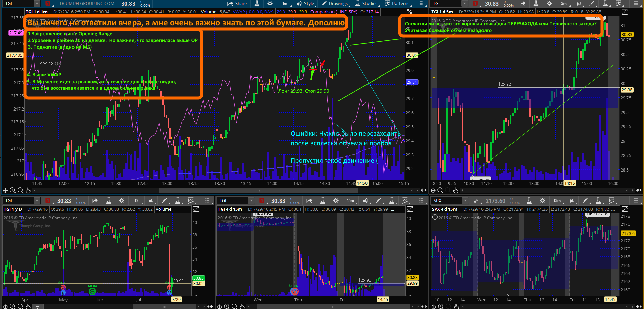Zoom in on the 1m chart

13,190
